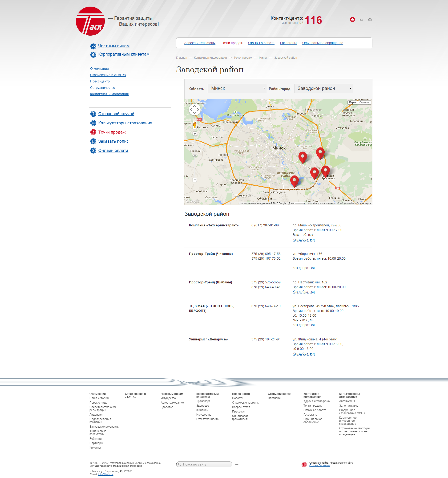Zoom in the map with plus button

(195, 134)
